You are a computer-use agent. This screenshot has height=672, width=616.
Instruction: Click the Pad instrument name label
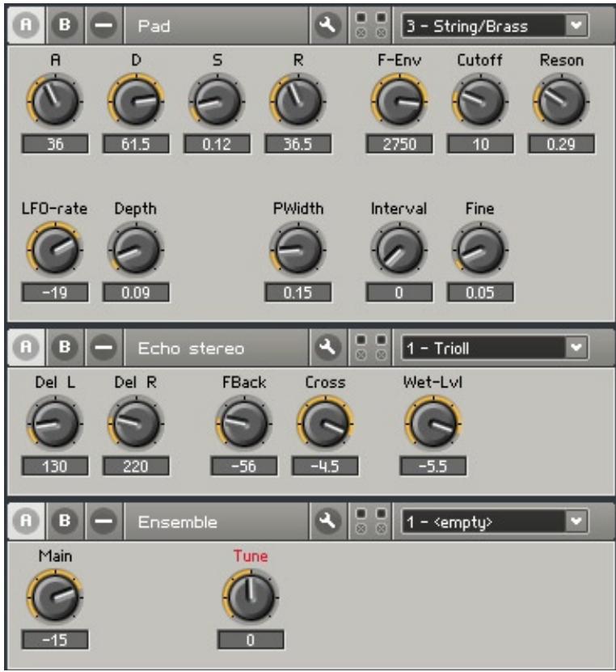tap(154, 26)
